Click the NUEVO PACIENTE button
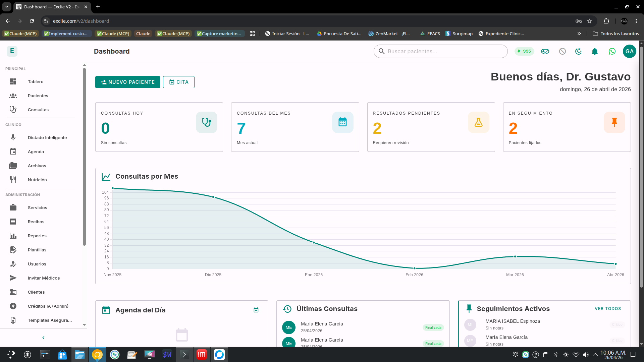The width and height of the screenshot is (644, 362). [127, 82]
